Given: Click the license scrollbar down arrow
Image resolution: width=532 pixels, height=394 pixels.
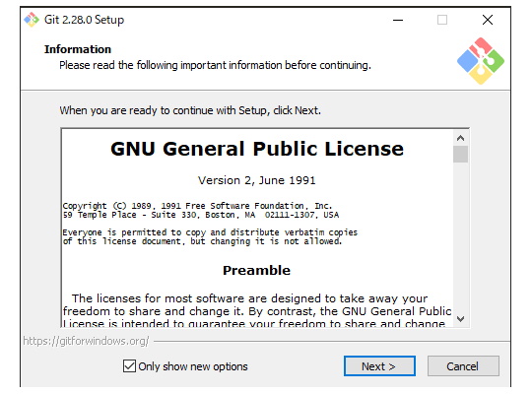Looking at the screenshot, I should coord(460,319).
